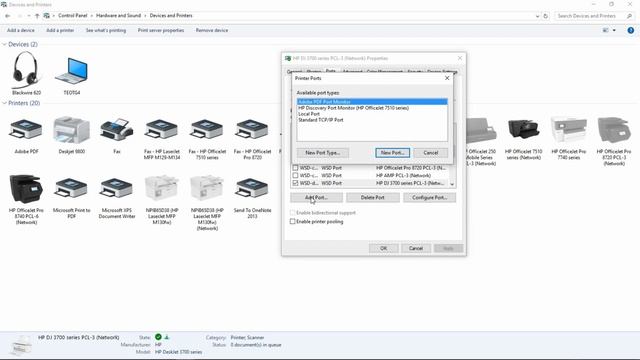Screen dimensions: 640x360
Task: Select HP Officejet Pro 8740 PCL-6 printer
Action: point(26,200)
